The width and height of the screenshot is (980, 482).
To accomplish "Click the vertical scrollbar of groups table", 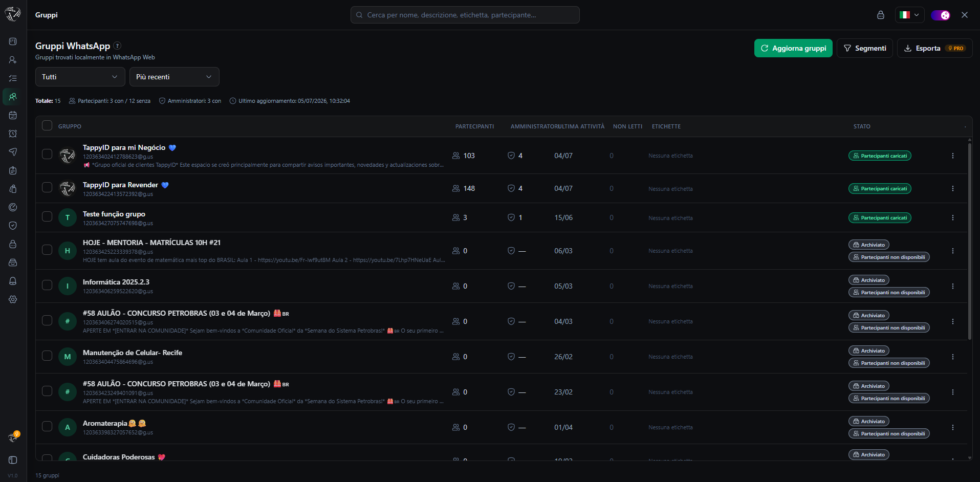I will click(x=969, y=240).
